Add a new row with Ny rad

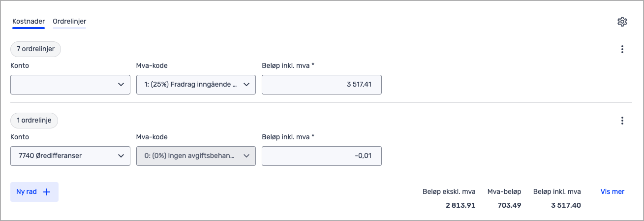point(27,192)
